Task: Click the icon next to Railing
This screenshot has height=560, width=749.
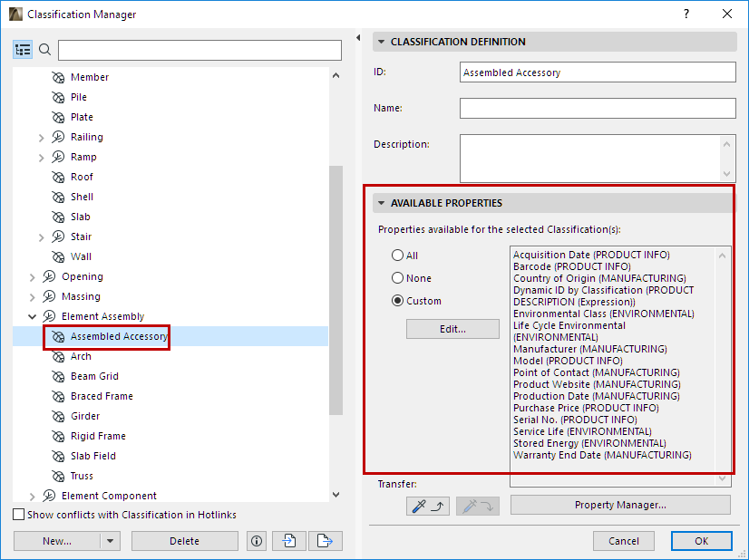Action: click(x=58, y=137)
